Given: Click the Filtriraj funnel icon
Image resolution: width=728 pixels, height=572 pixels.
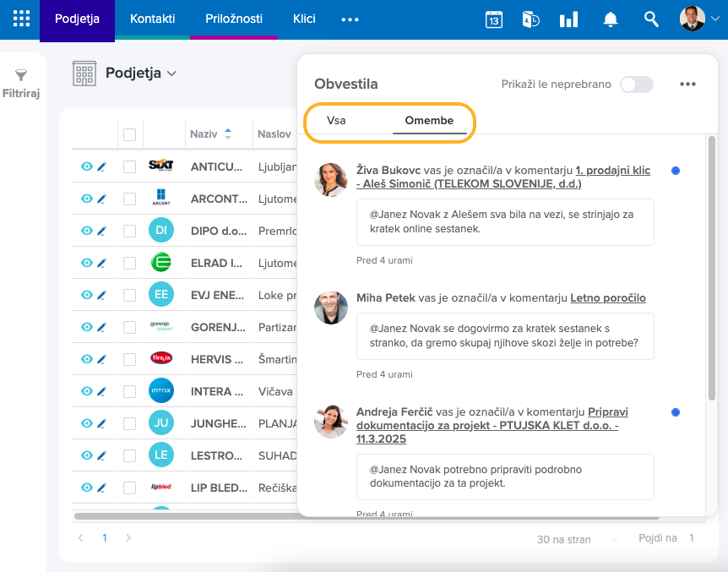Looking at the screenshot, I should click(x=21, y=76).
